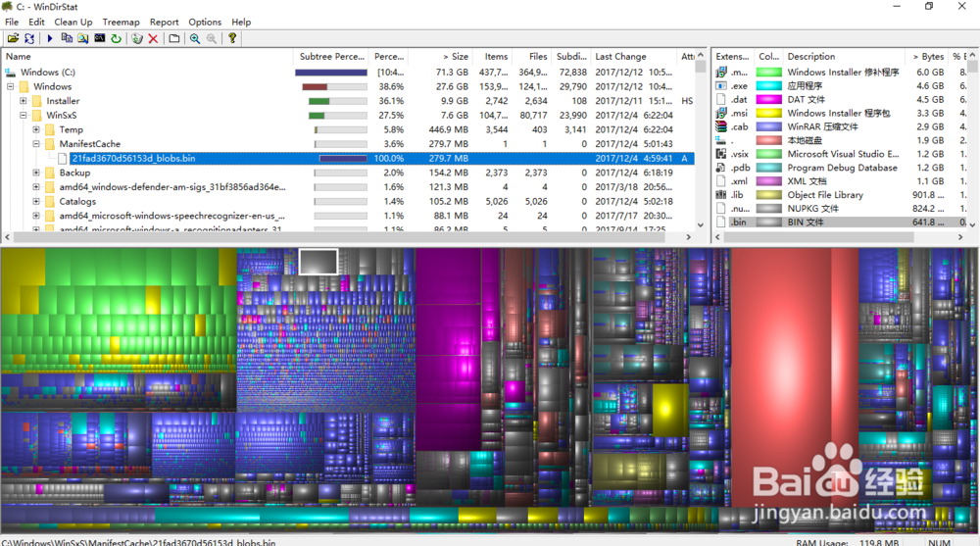Screen dimensions: 980x546
Task: Click the Help question mark icon
Action: click(232, 39)
